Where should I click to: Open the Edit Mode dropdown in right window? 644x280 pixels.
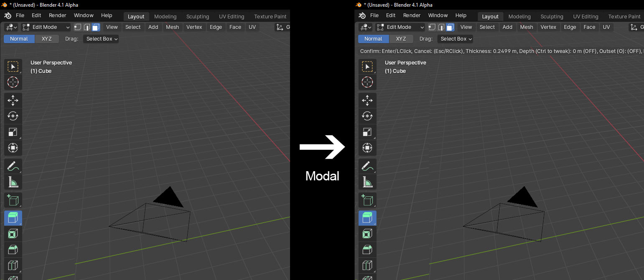click(x=401, y=27)
